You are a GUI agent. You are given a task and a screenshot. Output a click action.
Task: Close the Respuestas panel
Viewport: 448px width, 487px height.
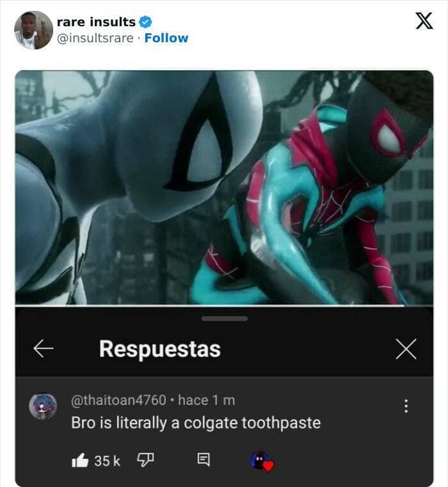406,349
